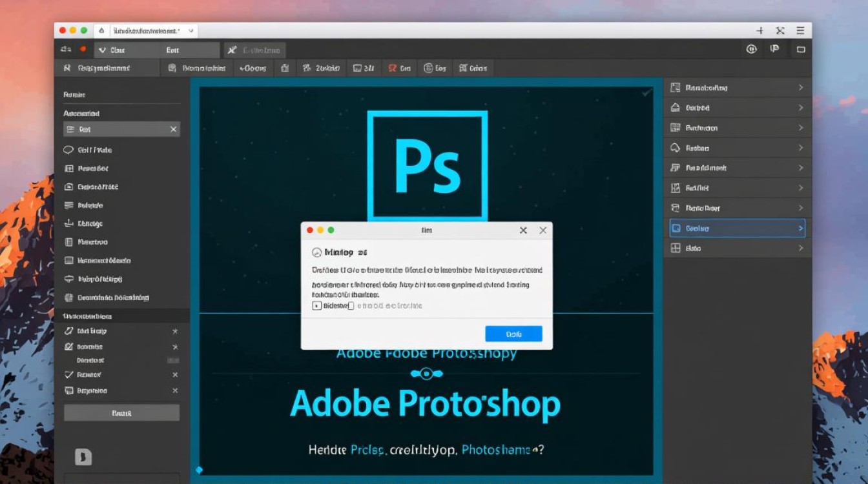The height and width of the screenshot is (484, 868).
Task: Click the clock icon in the dialog heading
Action: click(316, 252)
